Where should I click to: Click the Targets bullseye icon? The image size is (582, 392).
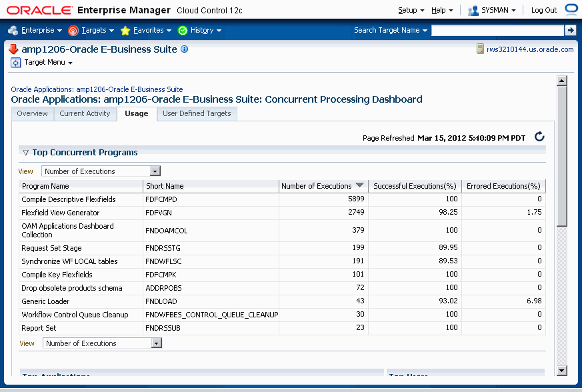click(73, 31)
